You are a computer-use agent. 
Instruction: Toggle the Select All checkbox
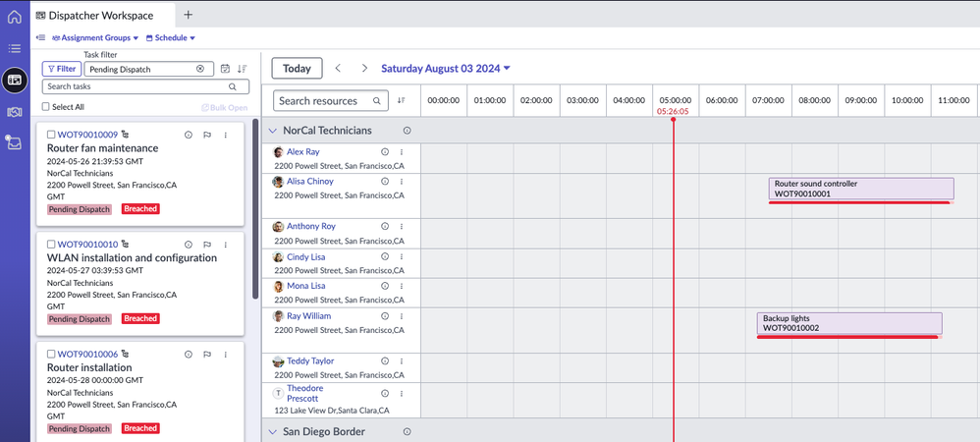point(45,107)
